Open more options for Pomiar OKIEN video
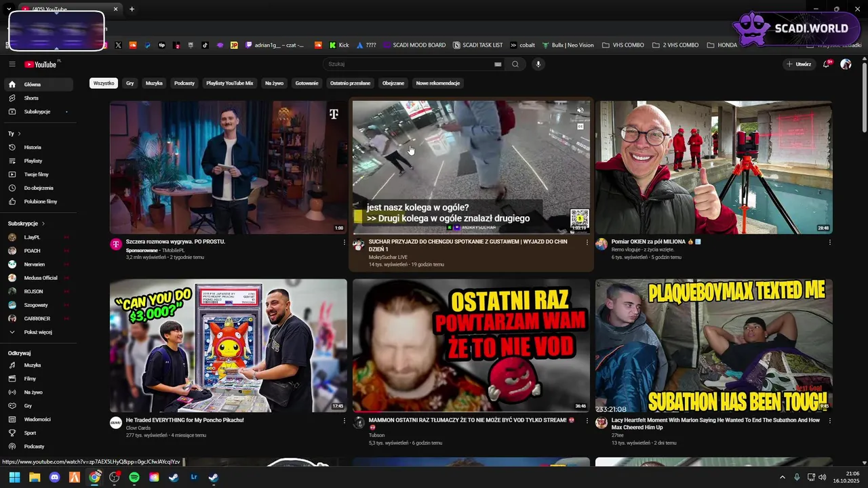This screenshot has height=488, width=868. [829, 243]
